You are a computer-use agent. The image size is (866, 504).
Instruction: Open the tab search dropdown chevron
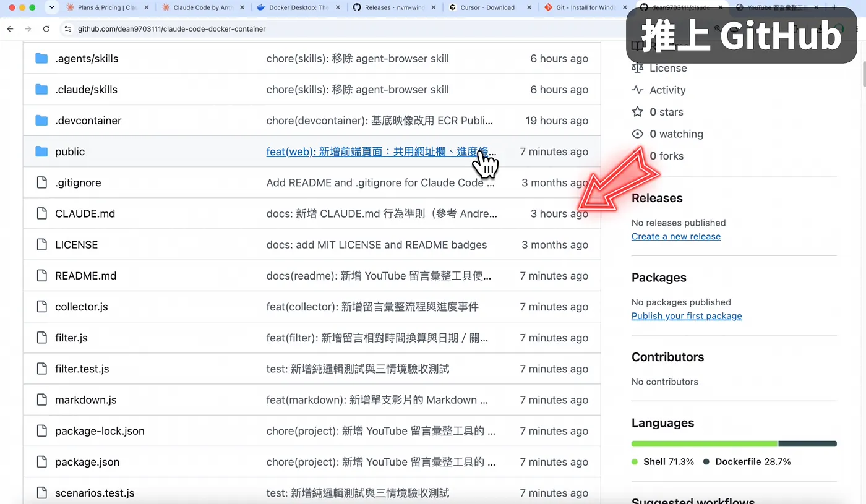[52, 7]
